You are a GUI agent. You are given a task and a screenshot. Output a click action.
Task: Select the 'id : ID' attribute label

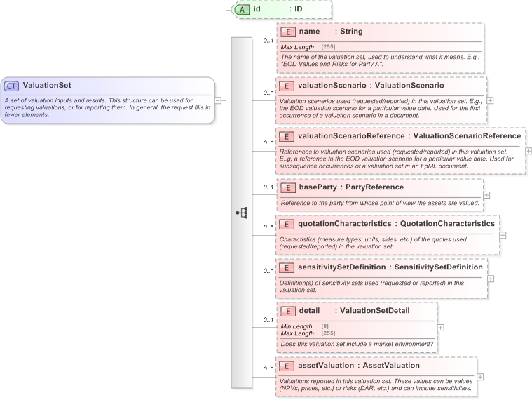[278, 9]
